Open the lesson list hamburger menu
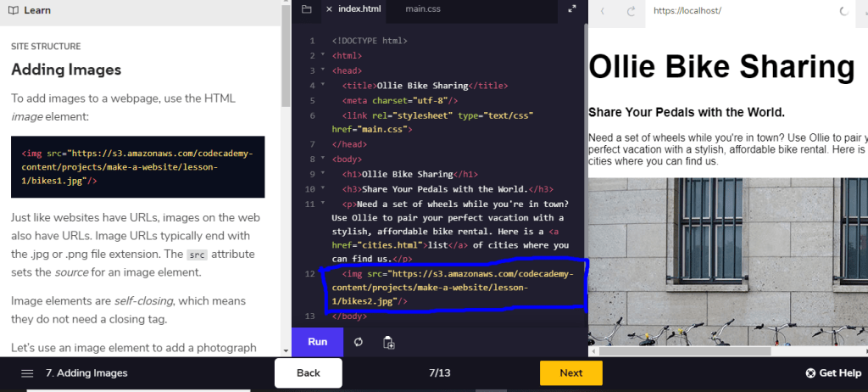 [27, 373]
